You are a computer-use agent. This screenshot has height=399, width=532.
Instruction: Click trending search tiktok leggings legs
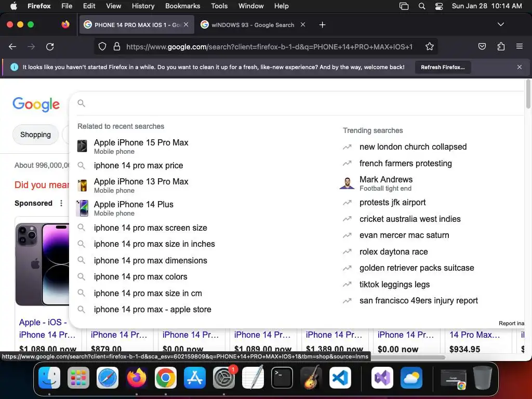coord(395,285)
